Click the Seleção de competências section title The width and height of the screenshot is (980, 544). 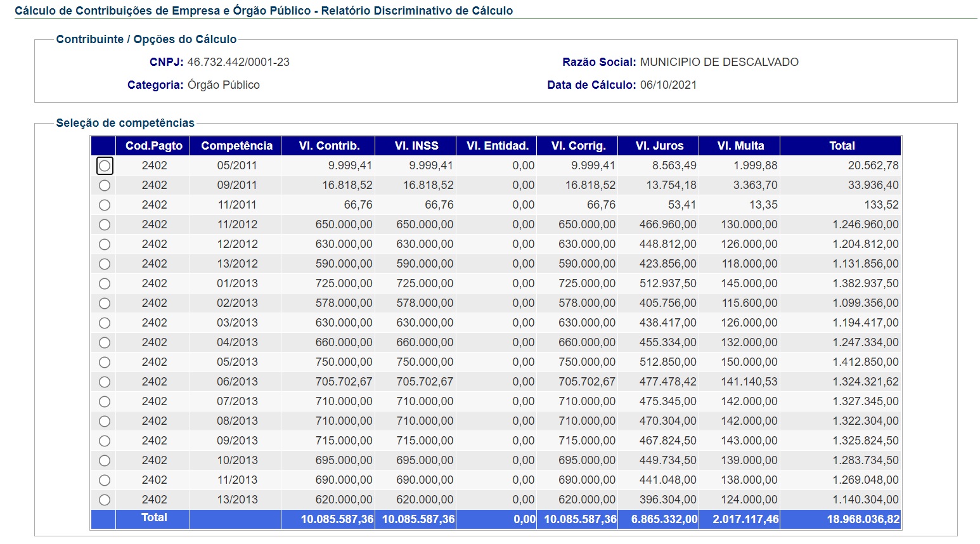(x=126, y=123)
